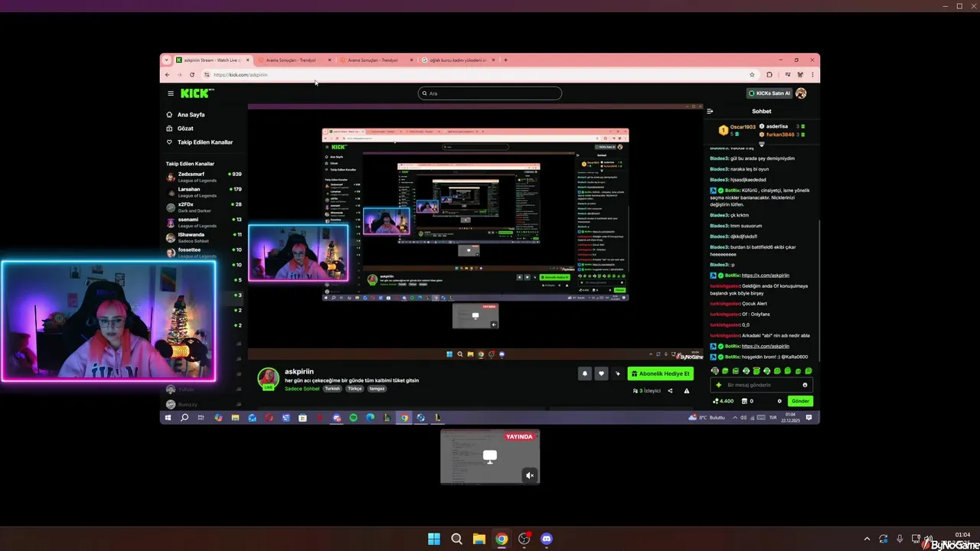Show hidden icons in outer taskbar

point(867,539)
